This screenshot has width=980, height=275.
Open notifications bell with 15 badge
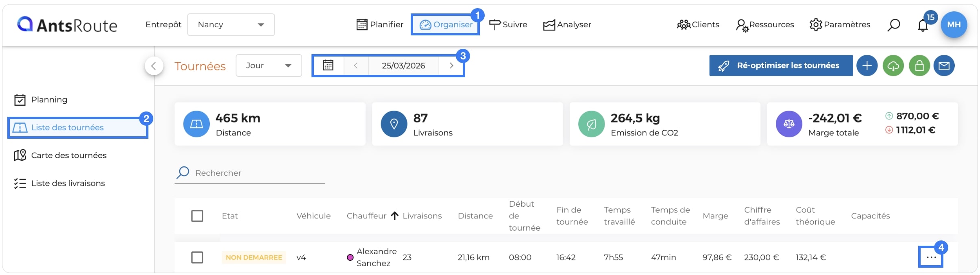tap(923, 25)
